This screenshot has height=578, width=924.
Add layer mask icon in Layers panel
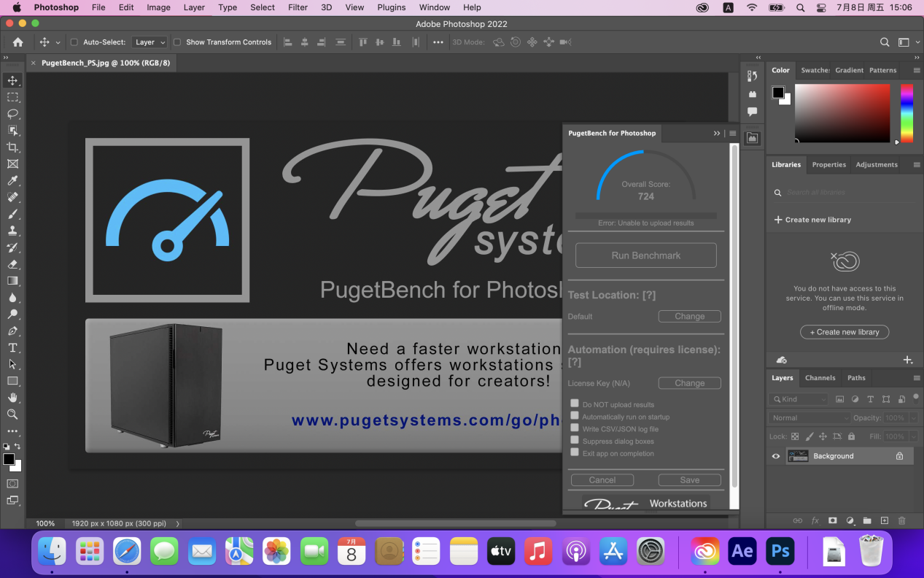point(832,520)
